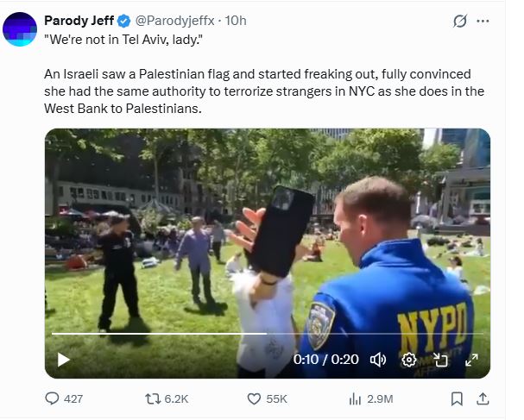524x420 pixels.
Task: Mute the video with speaker icon
Action: tap(378, 360)
